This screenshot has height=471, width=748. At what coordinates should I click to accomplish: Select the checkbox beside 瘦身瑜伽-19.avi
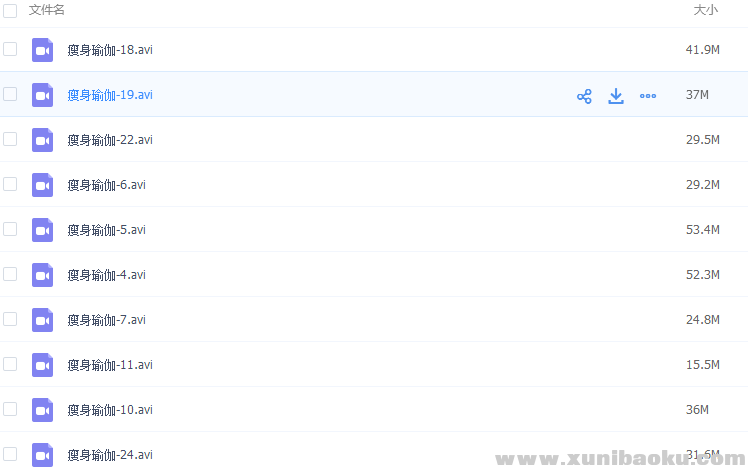tap(10, 94)
